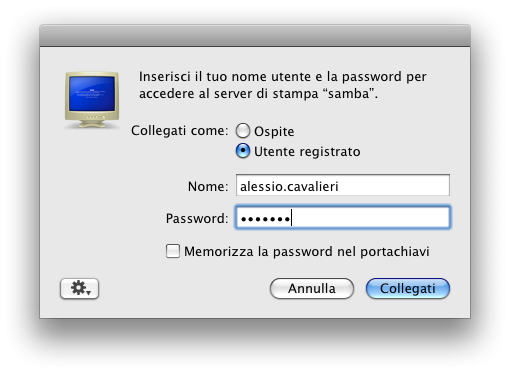The height and width of the screenshot is (373, 510).
Task: Click the samba server computer icon
Action: (92, 100)
